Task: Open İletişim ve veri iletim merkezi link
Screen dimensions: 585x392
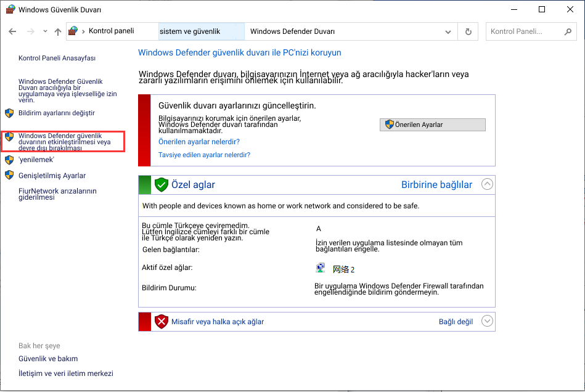Action: 66,374
